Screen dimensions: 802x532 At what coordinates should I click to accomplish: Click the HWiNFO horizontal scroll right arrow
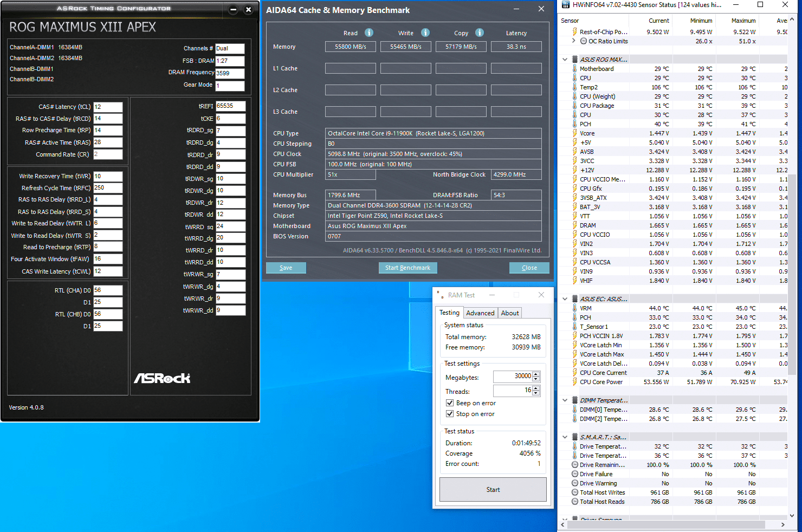tap(783, 525)
